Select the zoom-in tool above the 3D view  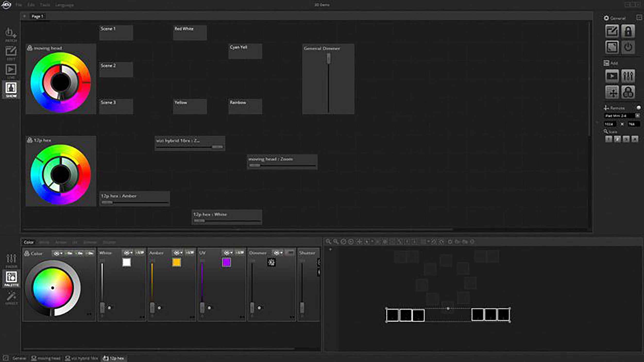[328, 242]
